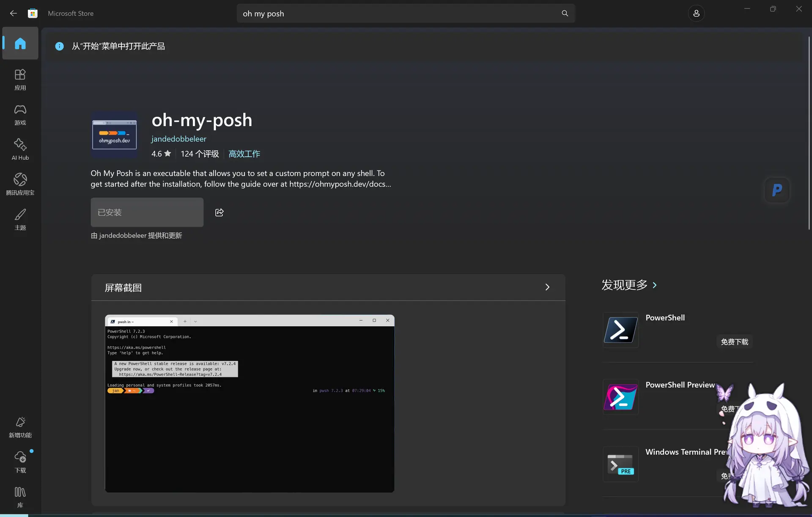Screen dimensions: 812x517
Task: Open the PowerShell Preview title
Action: 680,385
